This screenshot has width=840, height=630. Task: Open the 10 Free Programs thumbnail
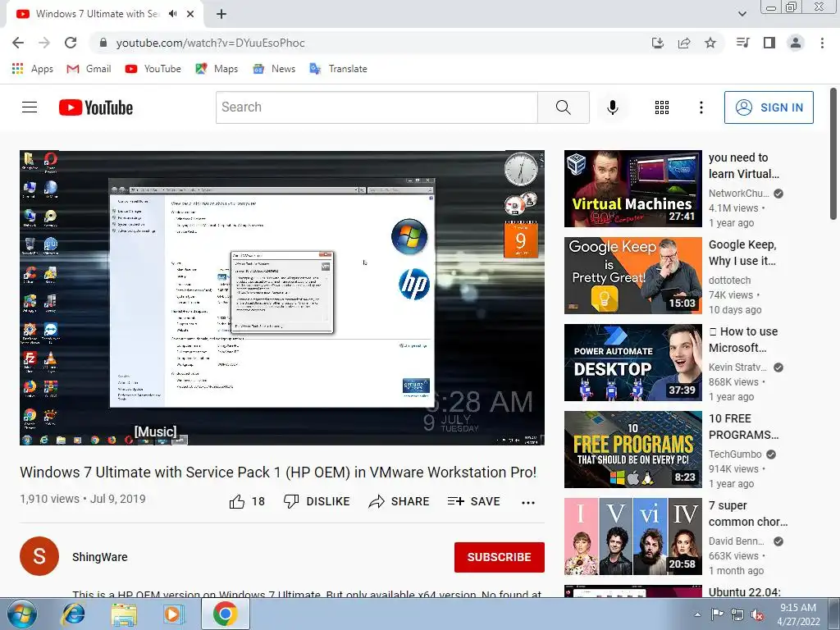coord(632,450)
